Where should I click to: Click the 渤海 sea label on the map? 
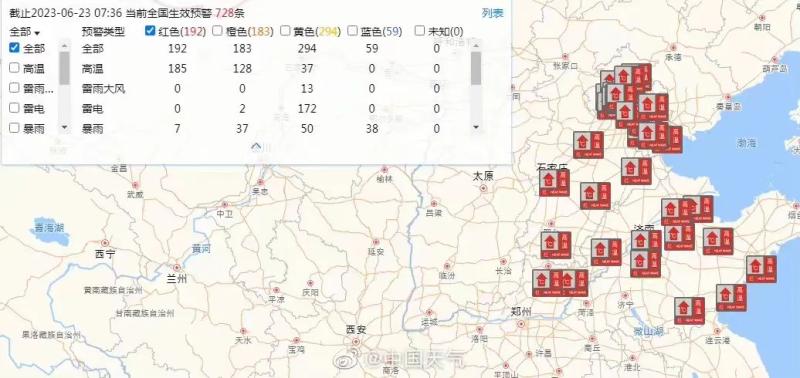(746, 143)
